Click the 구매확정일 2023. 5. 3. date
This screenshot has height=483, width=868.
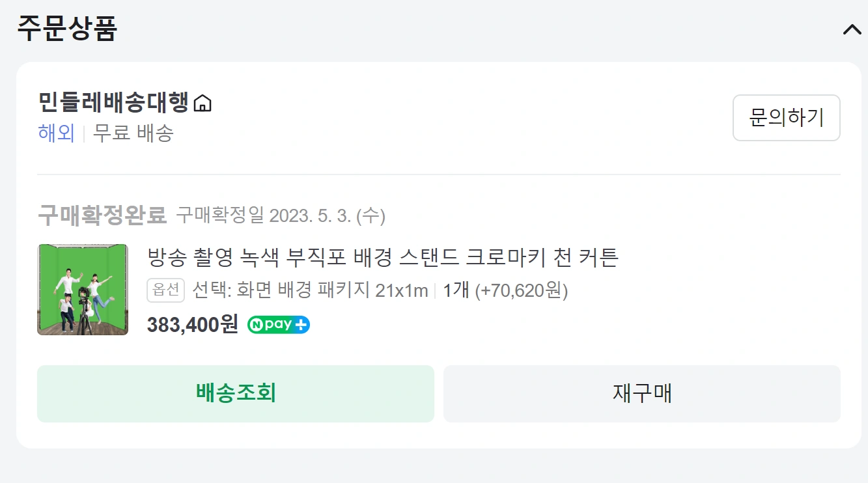tap(281, 215)
